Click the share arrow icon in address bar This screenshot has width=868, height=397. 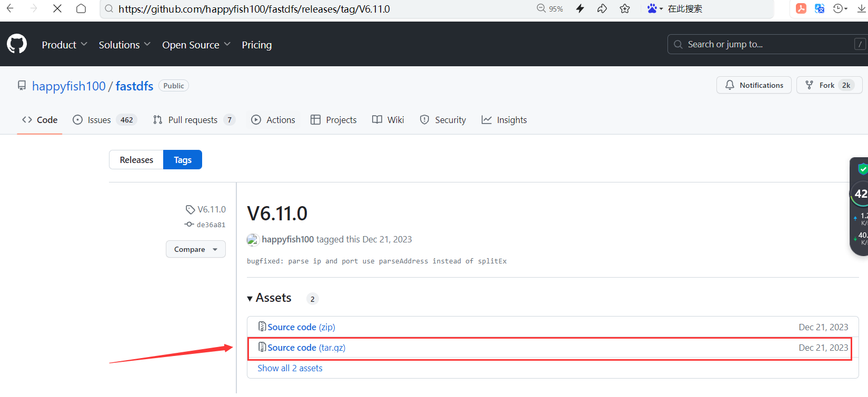click(602, 8)
